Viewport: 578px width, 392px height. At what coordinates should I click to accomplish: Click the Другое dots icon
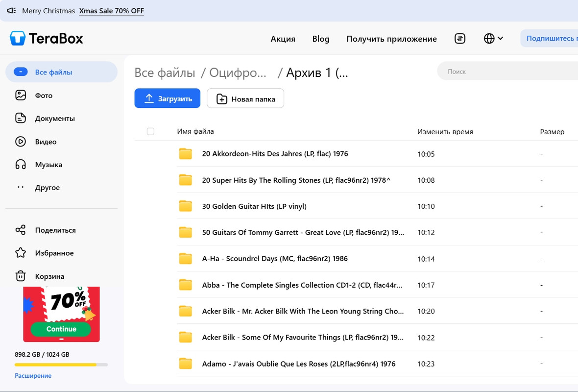21,187
